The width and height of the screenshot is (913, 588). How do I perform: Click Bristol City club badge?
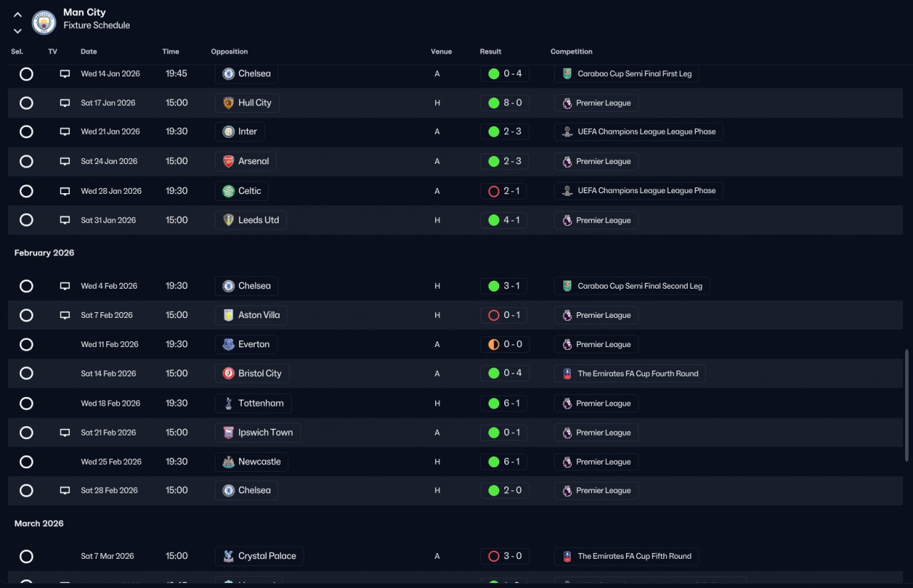228,373
